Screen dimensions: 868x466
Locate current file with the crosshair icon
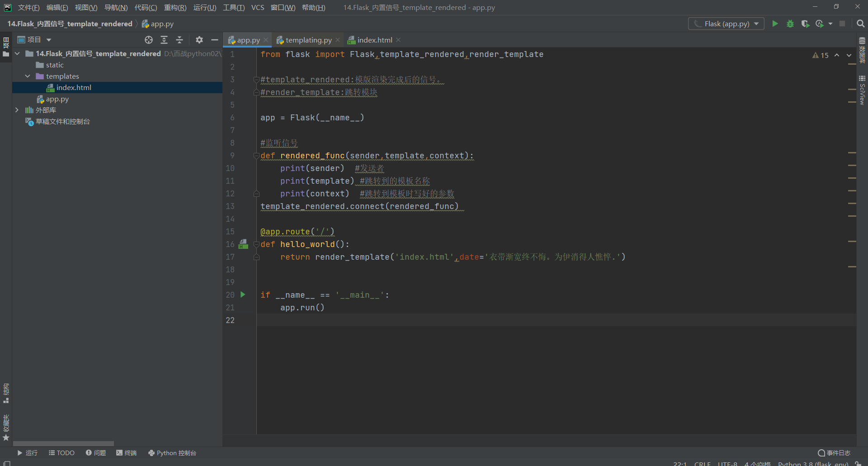(x=149, y=40)
